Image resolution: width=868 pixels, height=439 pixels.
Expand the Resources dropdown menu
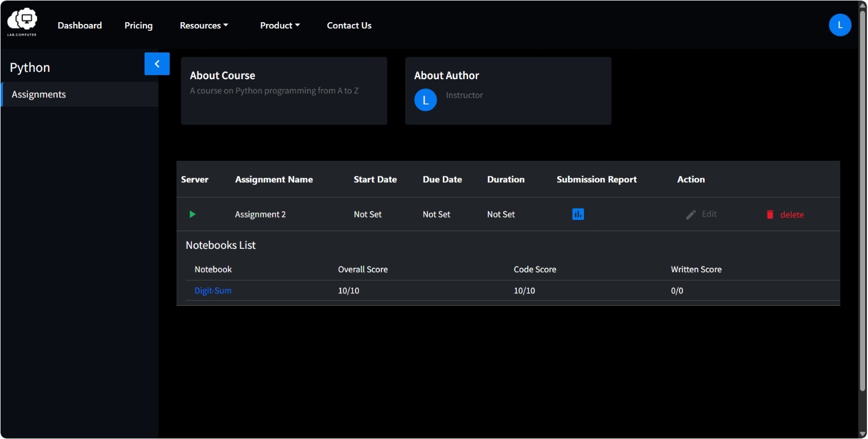204,26
